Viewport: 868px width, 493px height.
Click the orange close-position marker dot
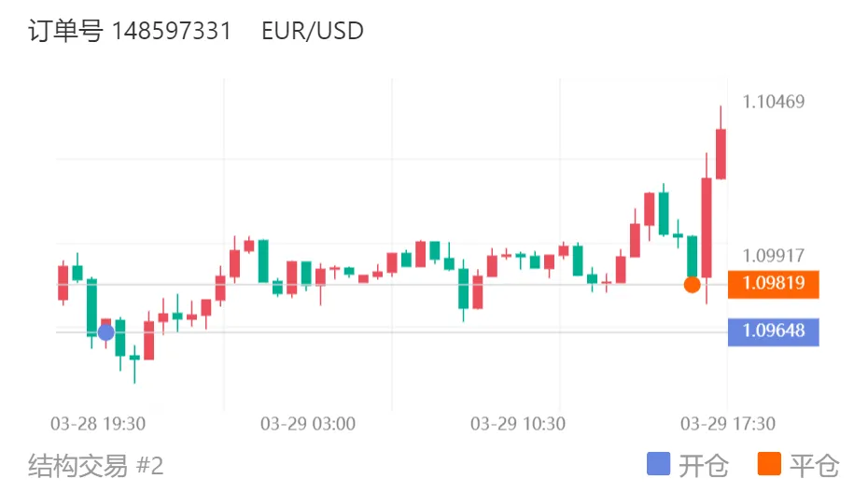click(x=692, y=285)
